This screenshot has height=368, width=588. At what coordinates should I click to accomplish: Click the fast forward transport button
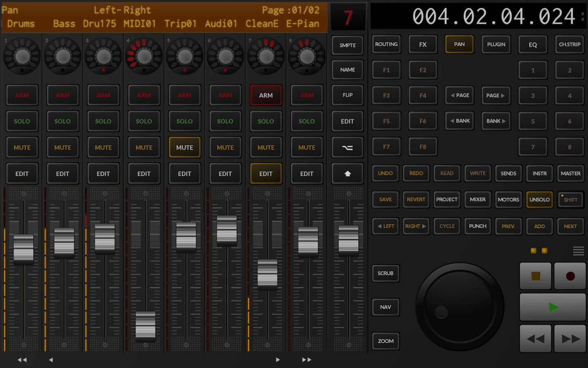point(570,339)
